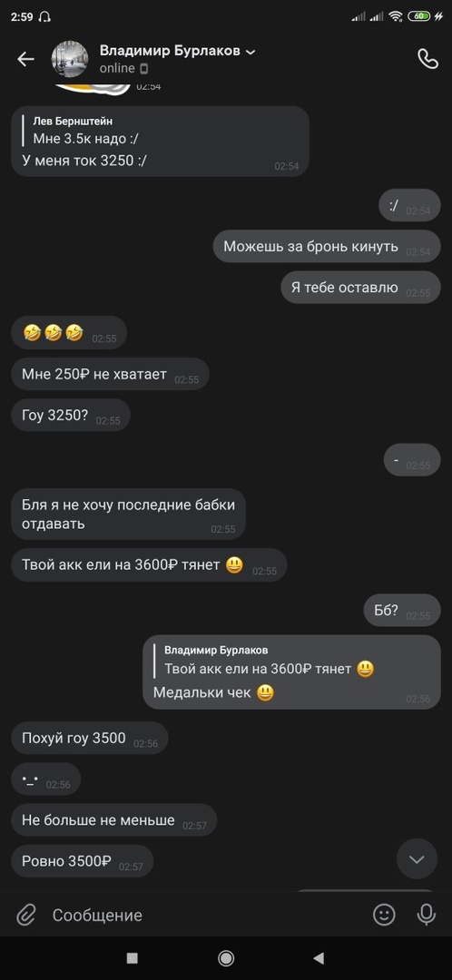Screen dimensions: 452x980
Task: Tap Android recent apps square button
Action: click(132, 957)
